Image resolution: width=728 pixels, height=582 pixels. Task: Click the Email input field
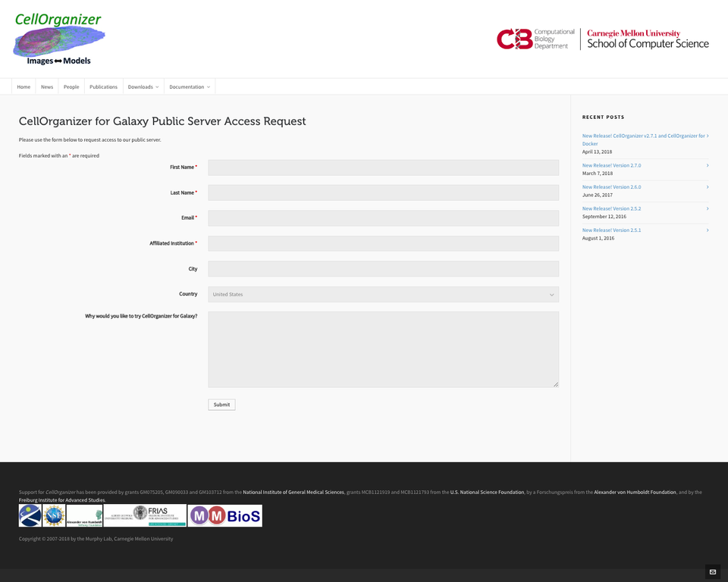[x=384, y=218]
